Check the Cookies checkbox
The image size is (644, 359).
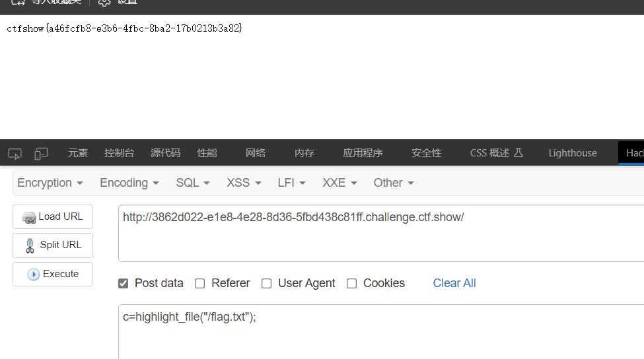click(351, 284)
